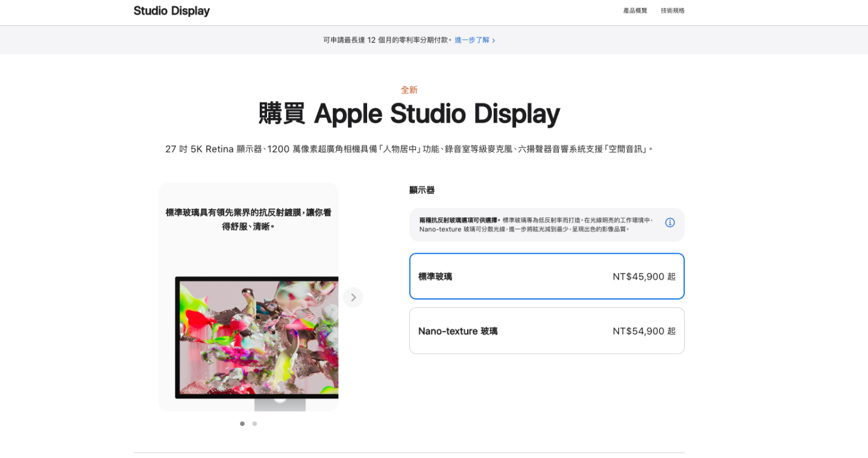Open the info tooltip about glass options
Image resolution: width=868 pixels, height=458 pixels.
click(670, 222)
